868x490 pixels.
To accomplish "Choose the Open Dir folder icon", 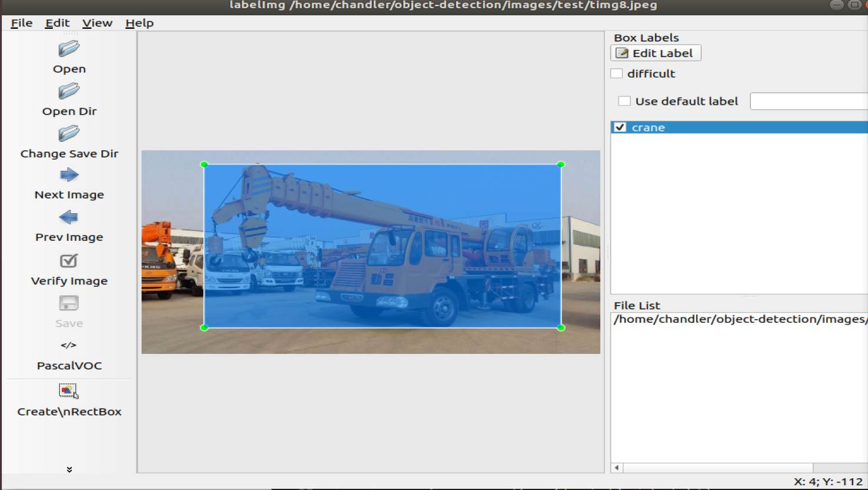I will (x=69, y=91).
